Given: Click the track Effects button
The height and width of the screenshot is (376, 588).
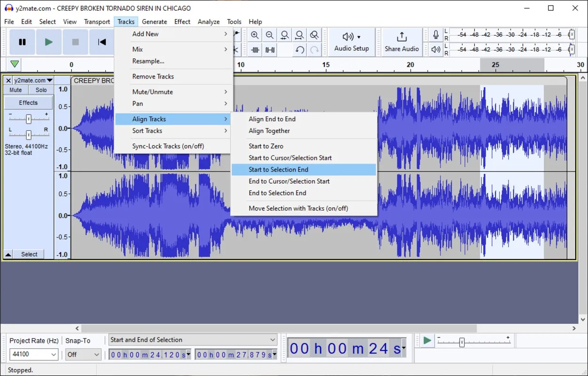Looking at the screenshot, I should tap(28, 102).
